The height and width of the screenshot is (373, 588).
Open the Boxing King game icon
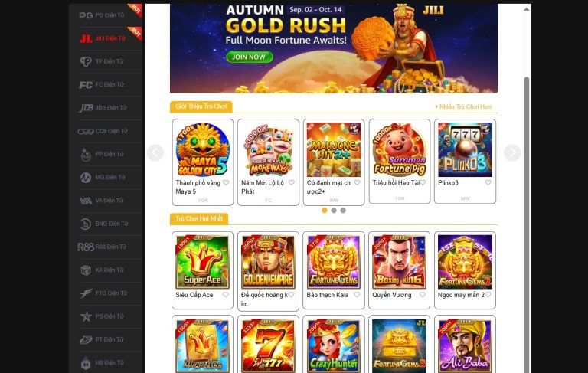400,262
